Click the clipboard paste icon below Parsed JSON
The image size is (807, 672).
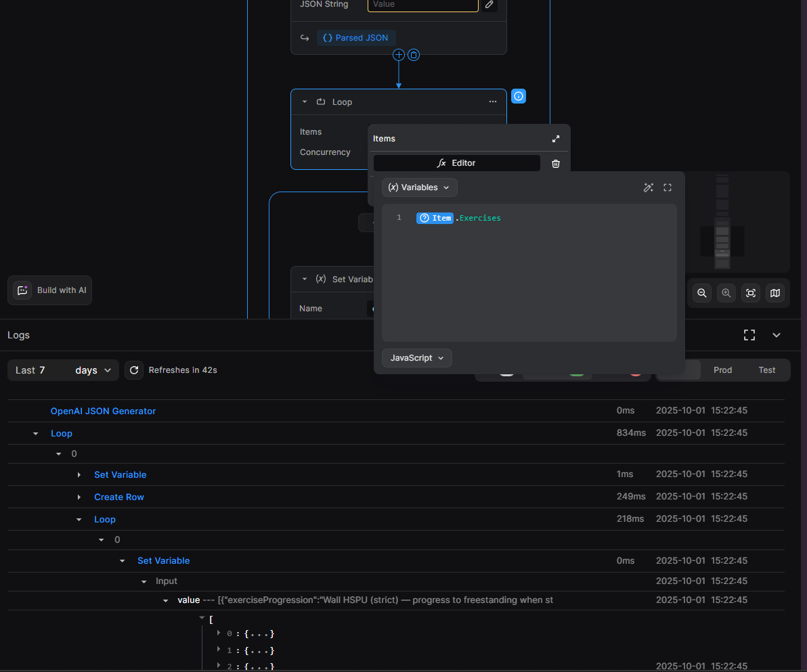414,55
